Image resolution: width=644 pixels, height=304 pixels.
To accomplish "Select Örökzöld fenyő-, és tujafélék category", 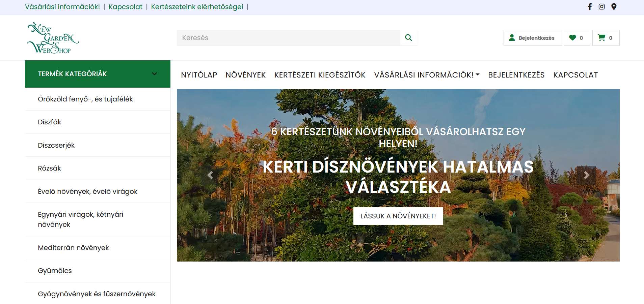I will pyautogui.click(x=98, y=99).
